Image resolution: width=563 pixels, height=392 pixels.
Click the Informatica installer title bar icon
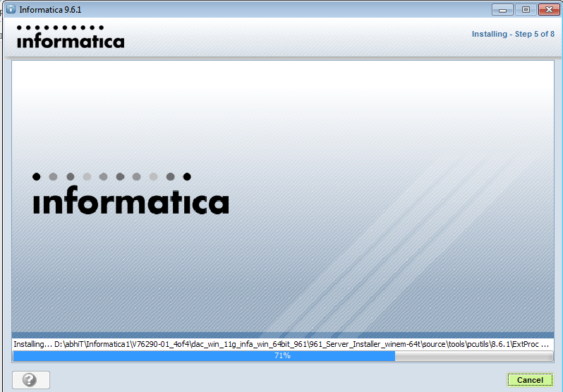click(11, 9)
